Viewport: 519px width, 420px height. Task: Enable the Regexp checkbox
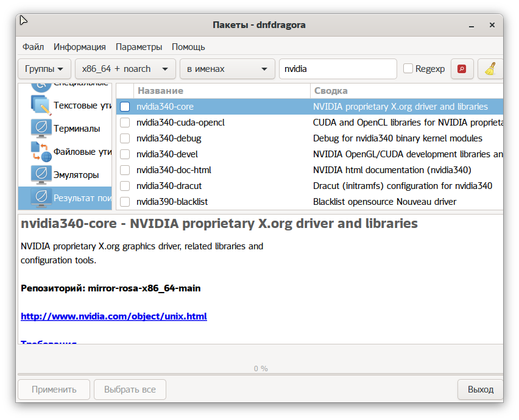408,69
